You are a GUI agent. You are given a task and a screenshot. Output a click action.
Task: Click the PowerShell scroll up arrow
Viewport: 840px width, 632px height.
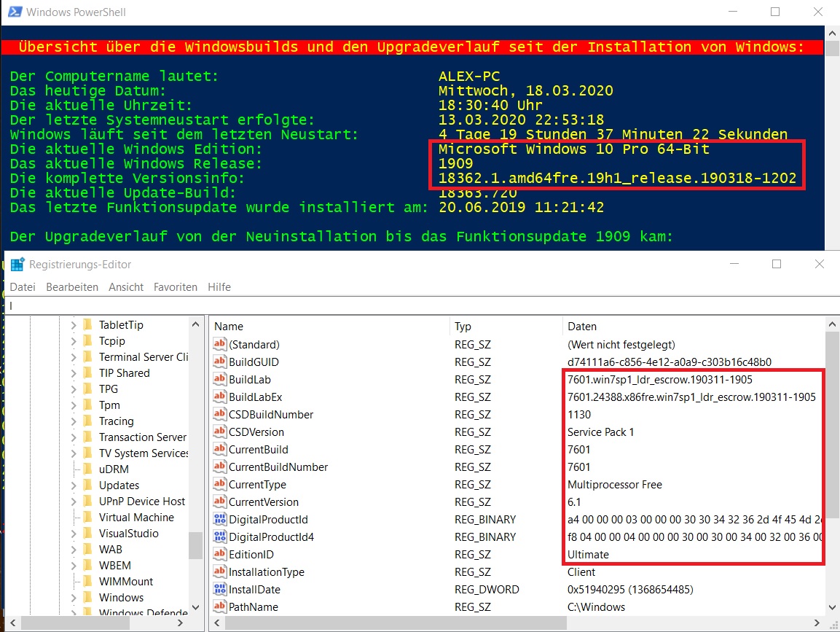coord(832,34)
